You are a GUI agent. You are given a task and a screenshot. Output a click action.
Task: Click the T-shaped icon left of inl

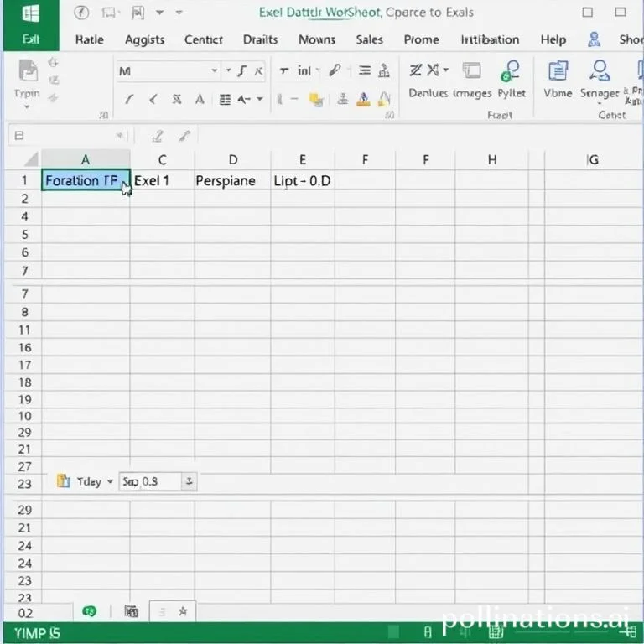tap(283, 70)
